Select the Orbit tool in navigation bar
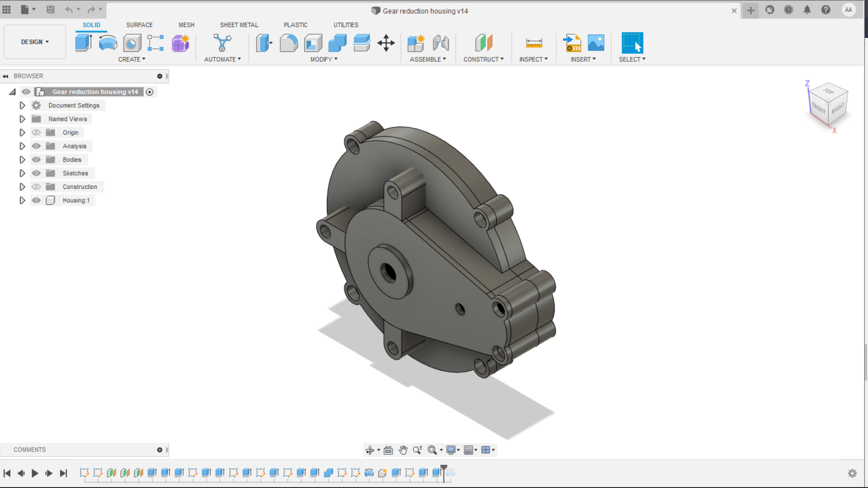868x488 pixels. (x=370, y=450)
